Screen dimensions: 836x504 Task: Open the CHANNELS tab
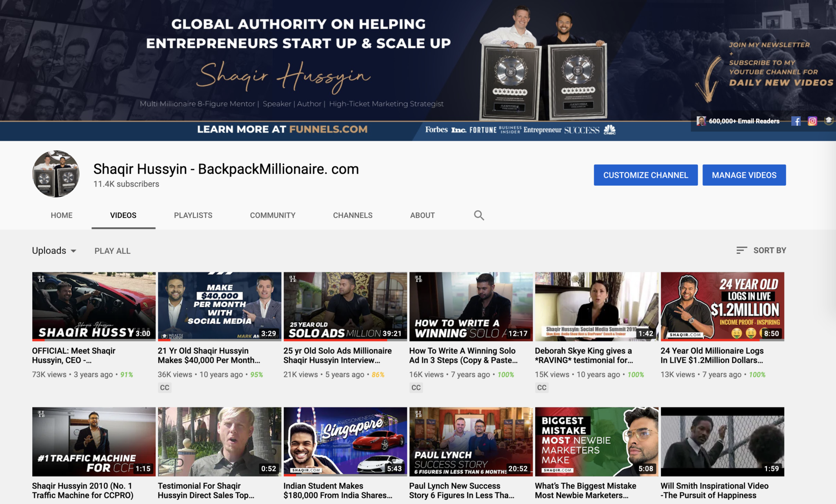pyautogui.click(x=353, y=215)
